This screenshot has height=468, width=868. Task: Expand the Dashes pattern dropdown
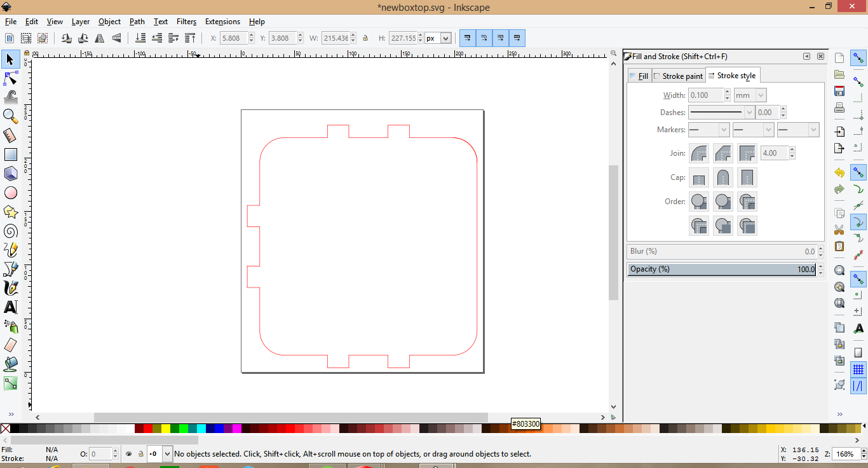(721, 113)
